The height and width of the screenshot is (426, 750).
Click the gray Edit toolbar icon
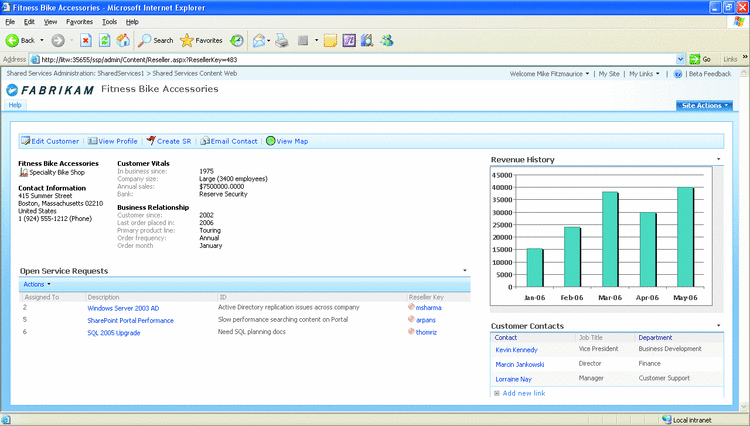tap(302, 41)
